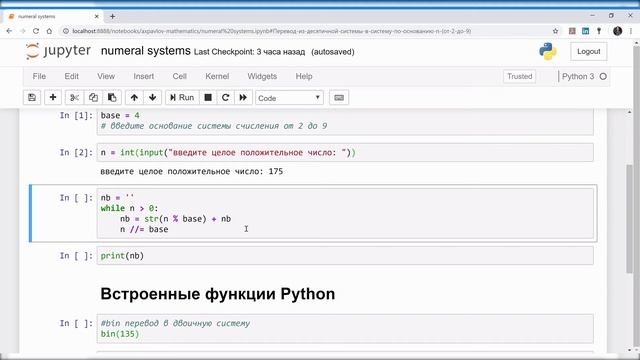Open the command palette keyboard icon
This screenshot has width=640, height=360.
(339, 98)
